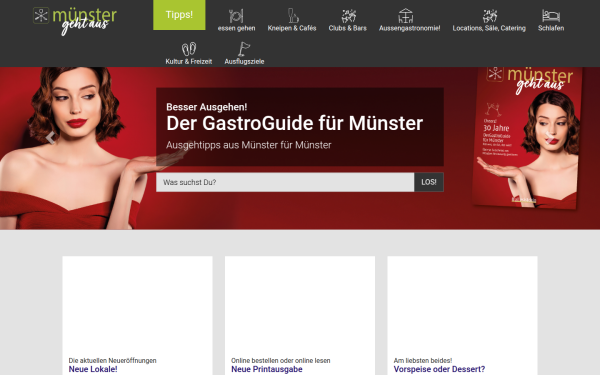Click 'Besser Ausgehen!' text
This screenshot has width=600, height=375.
click(207, 107)
